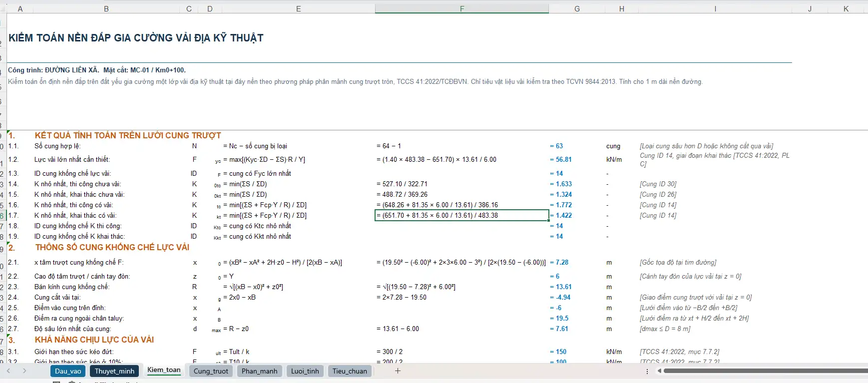This screenshot has height=383, width=868.
Task: Open the Thuyet_minh sheet tab
Action: click(x=114, y=371)
